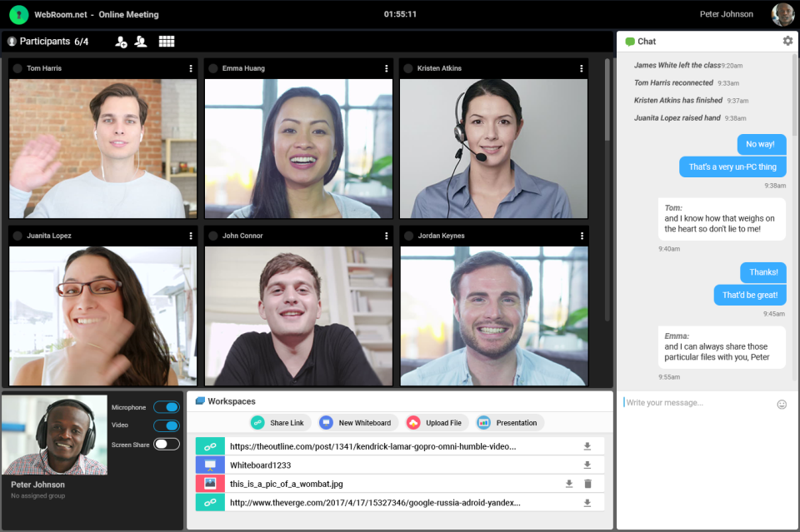Viewport: 800px width, 532px height.
Task: Focus the Write your message field
Action: [x=698, y=403]
